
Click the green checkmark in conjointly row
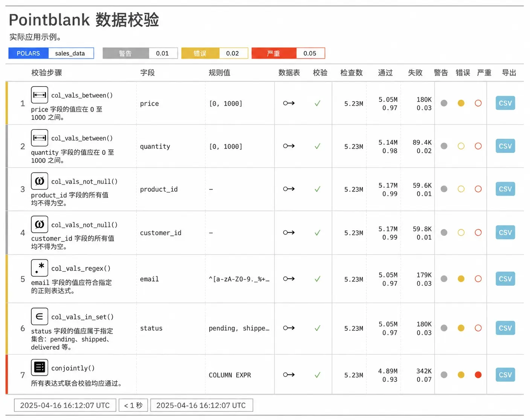[317, 375]
